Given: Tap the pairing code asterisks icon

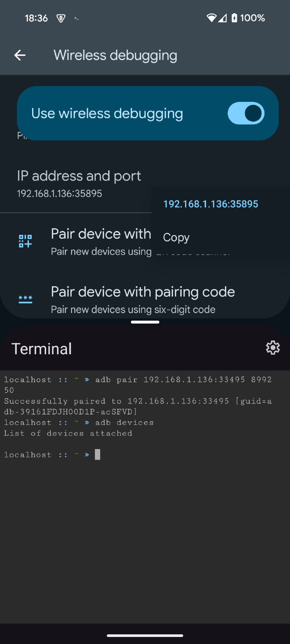Looking at the screenshot, I should click(x=25, y=299).
